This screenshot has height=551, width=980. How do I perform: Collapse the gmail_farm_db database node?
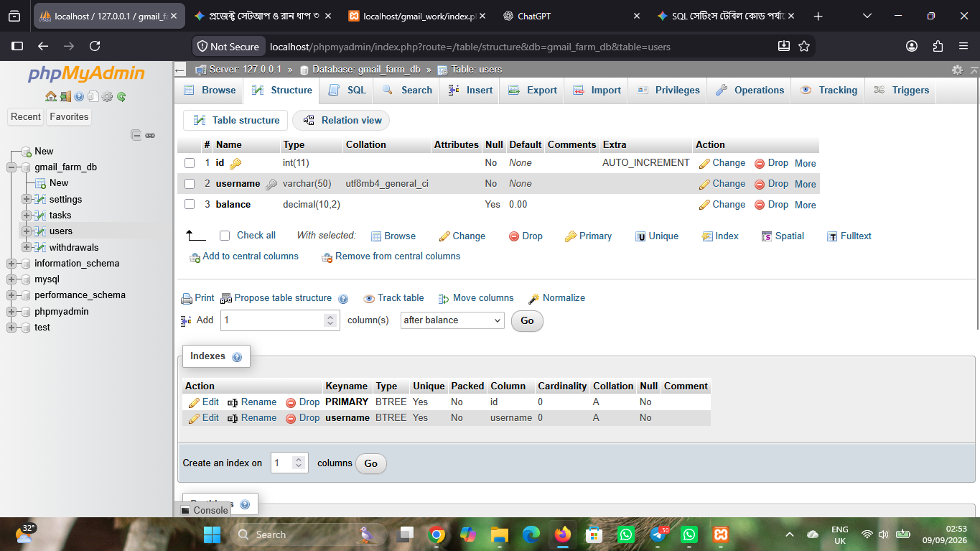(11, 167)
